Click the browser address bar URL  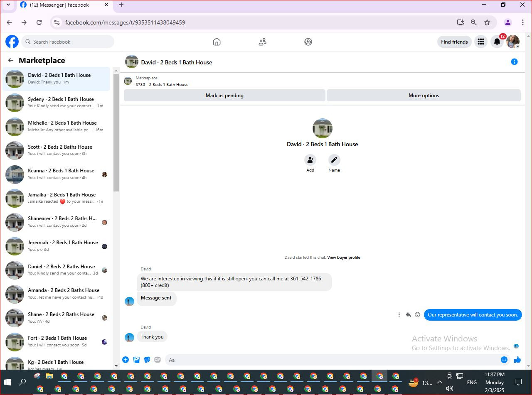point(125,22)
